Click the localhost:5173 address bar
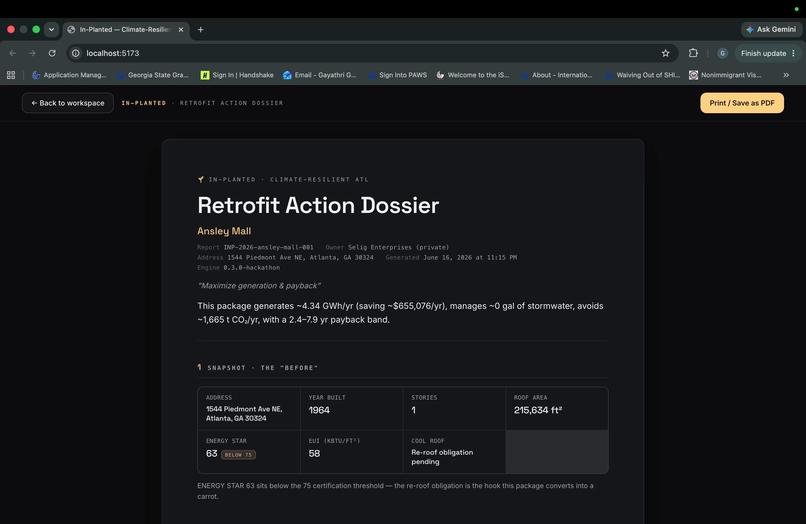 click(372, 53)
